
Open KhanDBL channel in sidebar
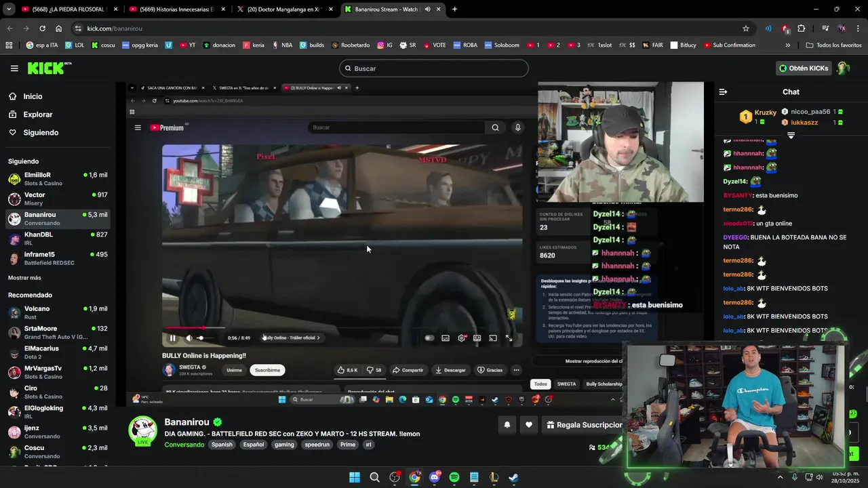coord(58,239)
